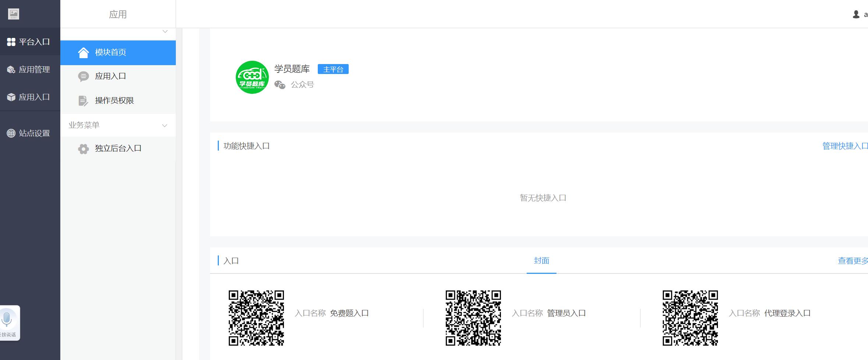Click the home icon beside 模块首页

[83, 53]
